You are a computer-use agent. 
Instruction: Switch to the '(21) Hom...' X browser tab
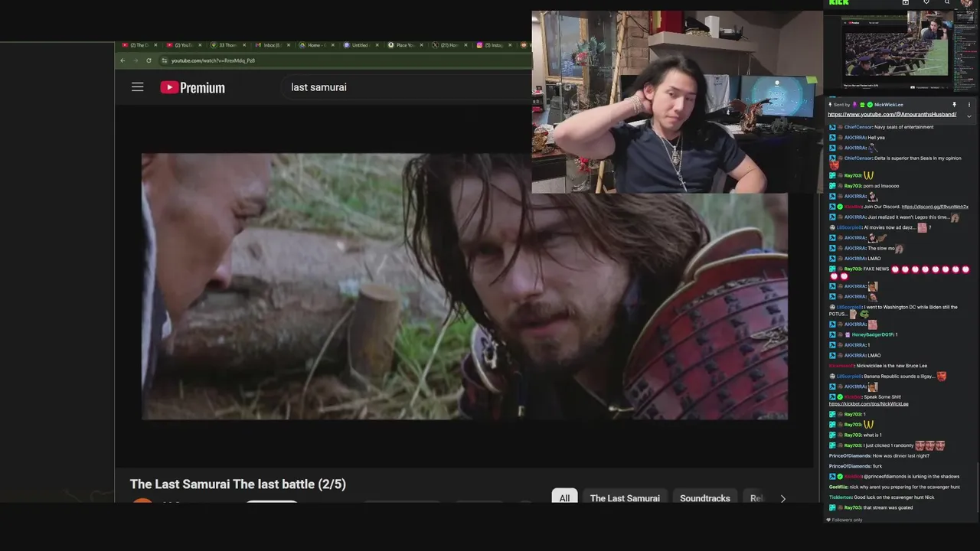point(449,45)
